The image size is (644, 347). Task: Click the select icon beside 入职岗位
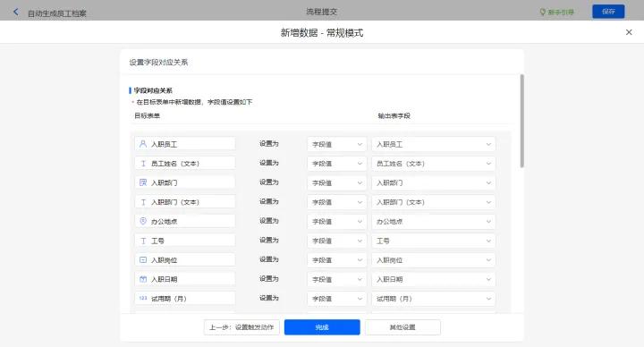[143, 260]
